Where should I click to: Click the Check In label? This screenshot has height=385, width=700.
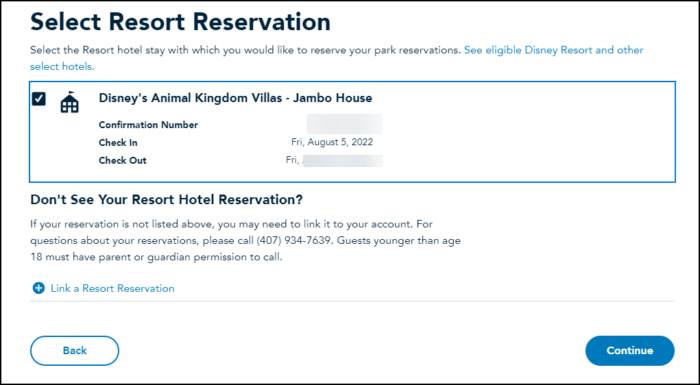click(x=118, y=143)
